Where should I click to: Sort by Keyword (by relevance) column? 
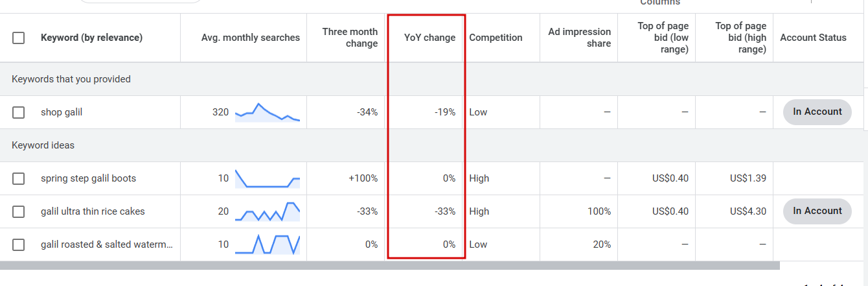[x=91, y=38]
